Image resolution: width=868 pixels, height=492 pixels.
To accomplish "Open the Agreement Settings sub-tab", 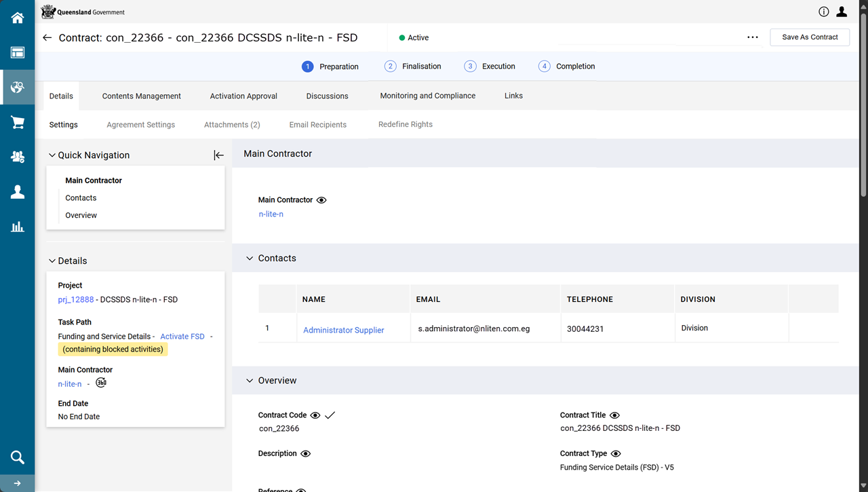I will (x=140, y=125).
